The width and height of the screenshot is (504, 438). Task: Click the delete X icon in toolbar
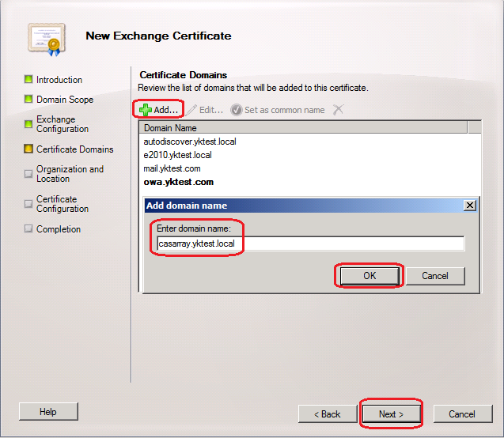click(338, 110)
